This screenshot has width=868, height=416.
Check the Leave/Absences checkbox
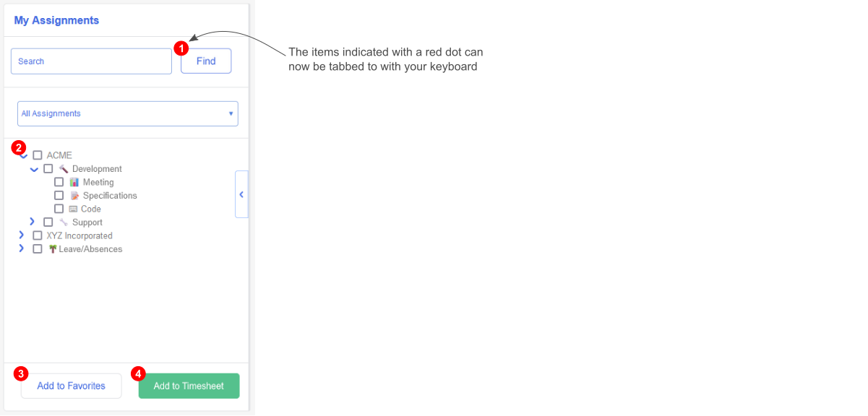tap(38, 249)
